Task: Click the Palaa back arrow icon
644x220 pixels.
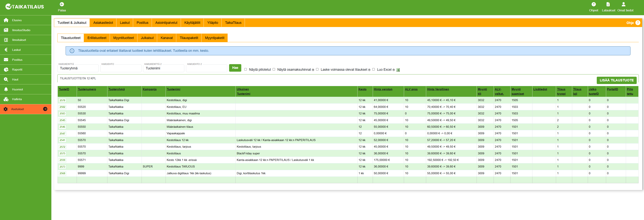Action: pyautogui.click(x=62, y=4)
